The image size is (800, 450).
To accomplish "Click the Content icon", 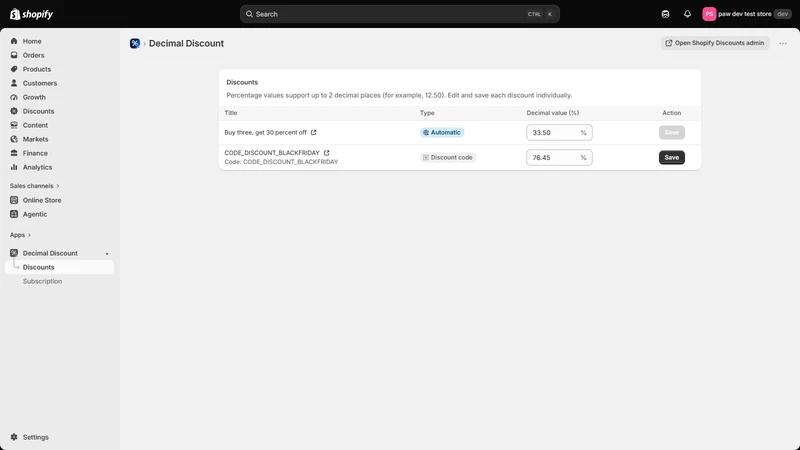I will tap(14, 125).
